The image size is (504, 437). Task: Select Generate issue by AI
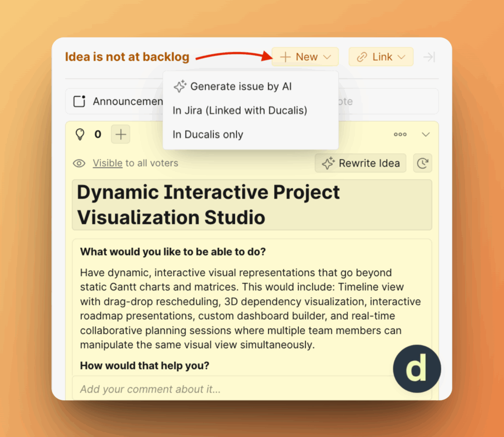pyautogui.click(x=241, y=87)
